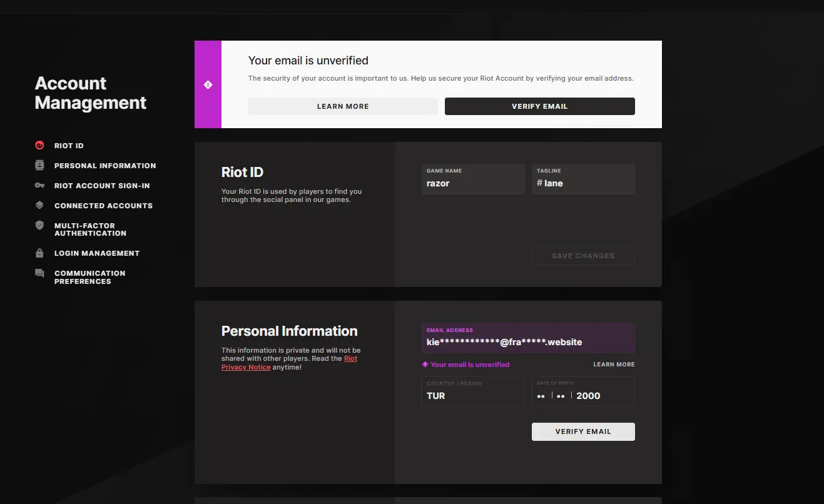Screen dimensions: 824x504
Task: Open the Riot Privacy Notice link
Action: coord(289,363)
